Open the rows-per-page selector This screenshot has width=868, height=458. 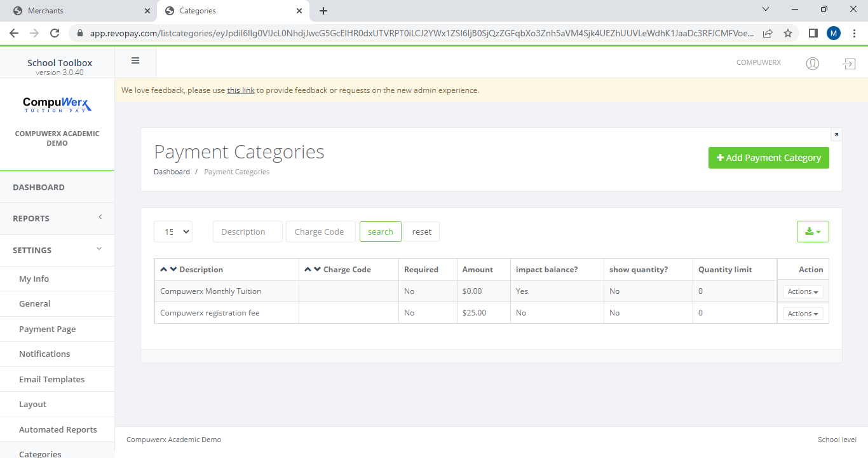pyautogui.click(x=173, y=232)
